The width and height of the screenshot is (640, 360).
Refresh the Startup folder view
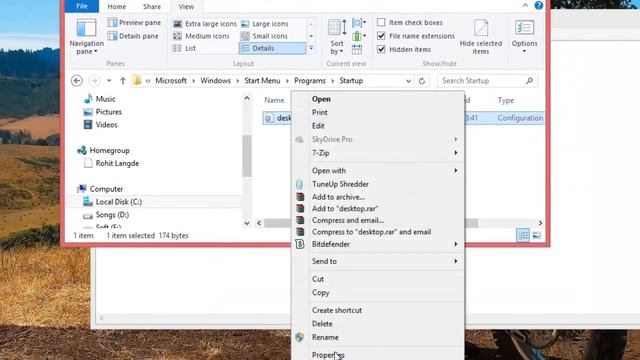point(422,81)
